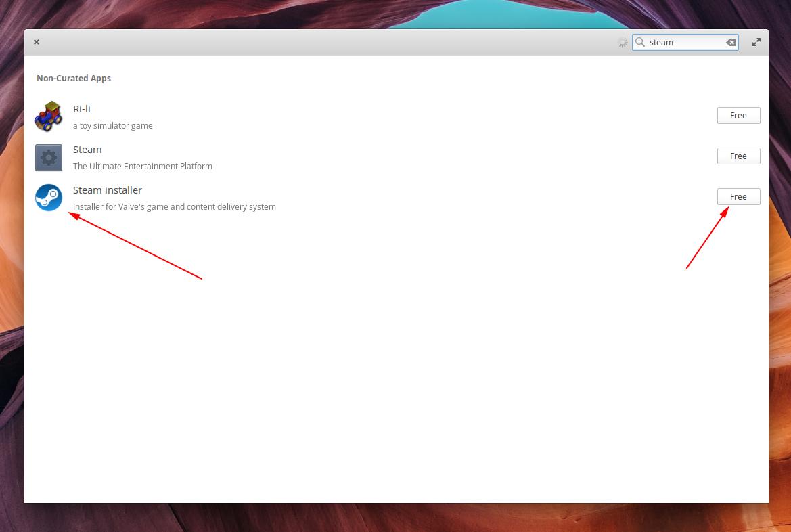Screen dimensions: 791x532
Task: Click 'The Ultimate Entertainment Platform' description
Action: [142, 166]
